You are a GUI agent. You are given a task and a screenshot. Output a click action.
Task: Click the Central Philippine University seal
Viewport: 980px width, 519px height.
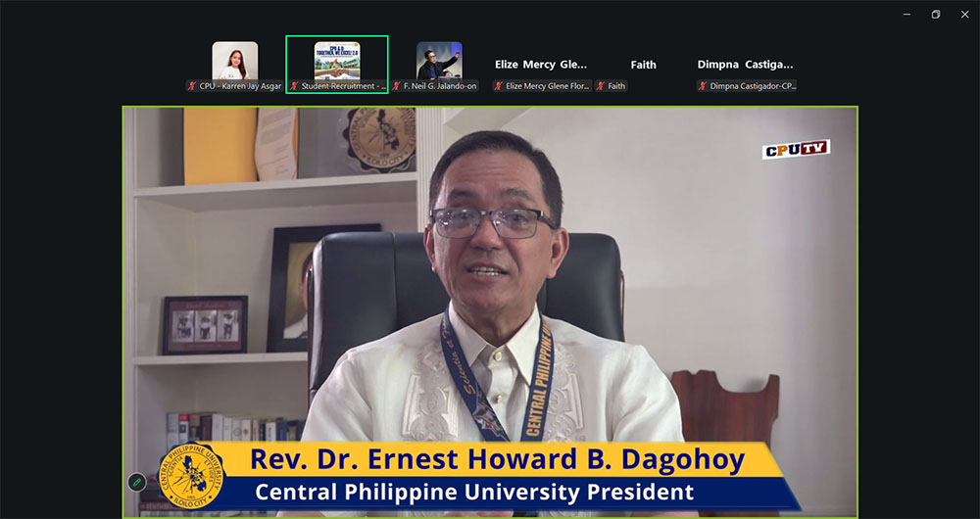point(191,476)
